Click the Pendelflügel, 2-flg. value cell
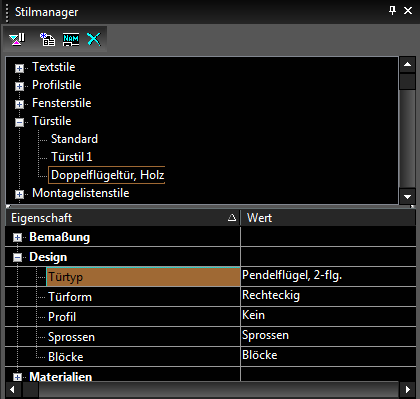Image resolution: width=420 pixels, height=399 pixels. pos(328,276)
